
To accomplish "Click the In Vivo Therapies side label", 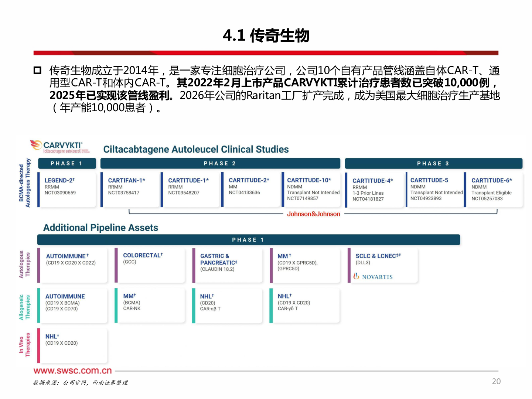I will pos(24,345).
